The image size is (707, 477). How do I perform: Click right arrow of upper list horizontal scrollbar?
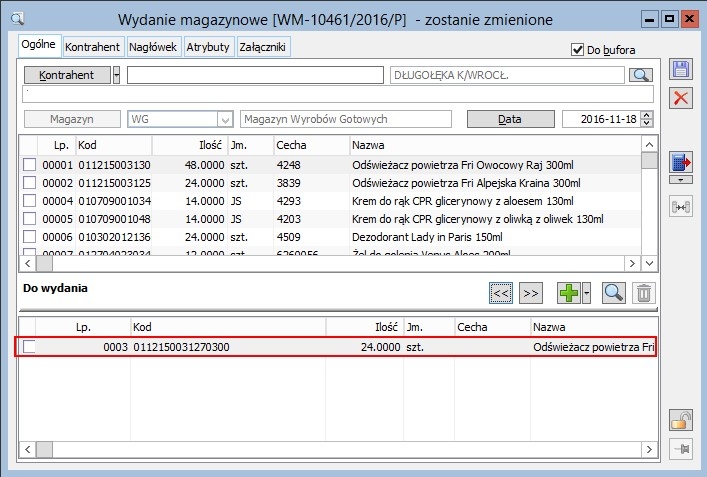[x=632, y=263]
